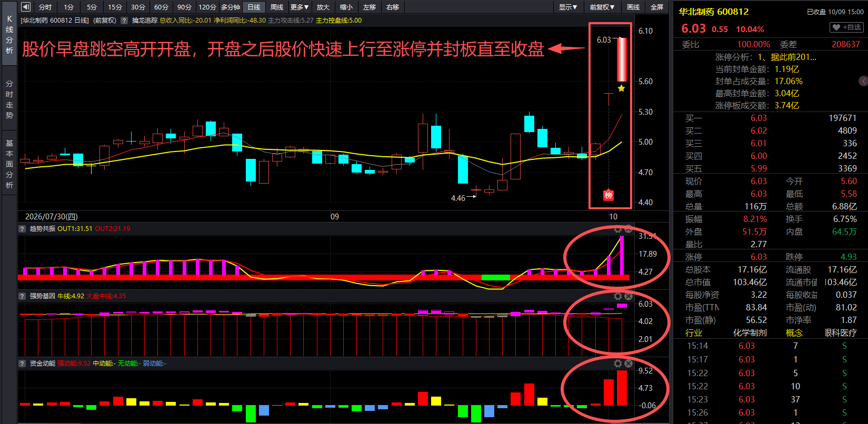Add stock to watchlist with +自选
The image size is (868, 424).
(846, 27)
